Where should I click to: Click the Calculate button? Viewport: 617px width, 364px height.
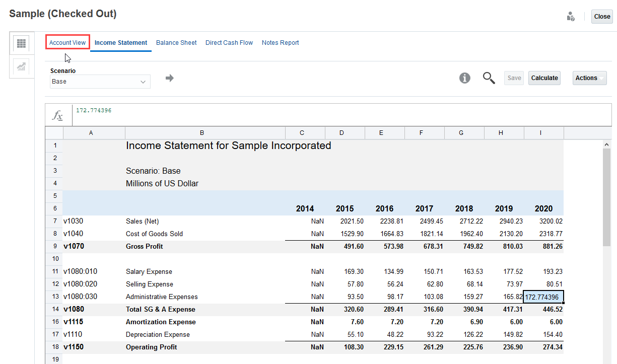[544, 78]
